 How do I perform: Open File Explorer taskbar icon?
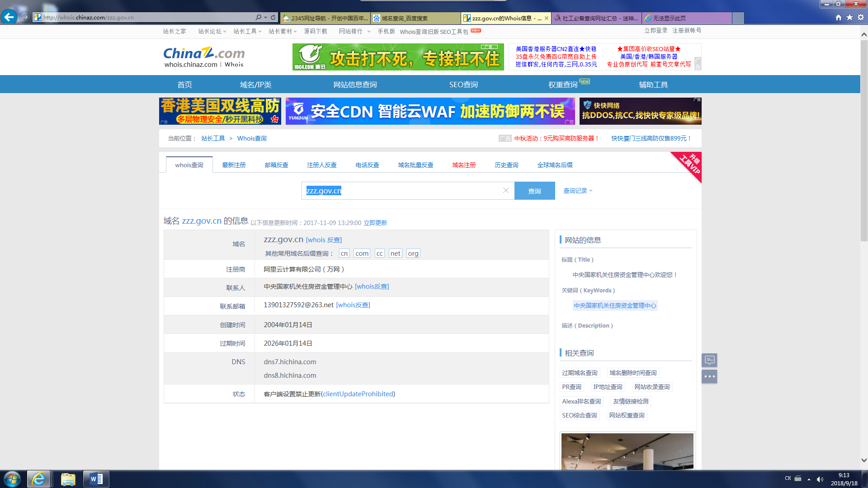tap(68, 479)
